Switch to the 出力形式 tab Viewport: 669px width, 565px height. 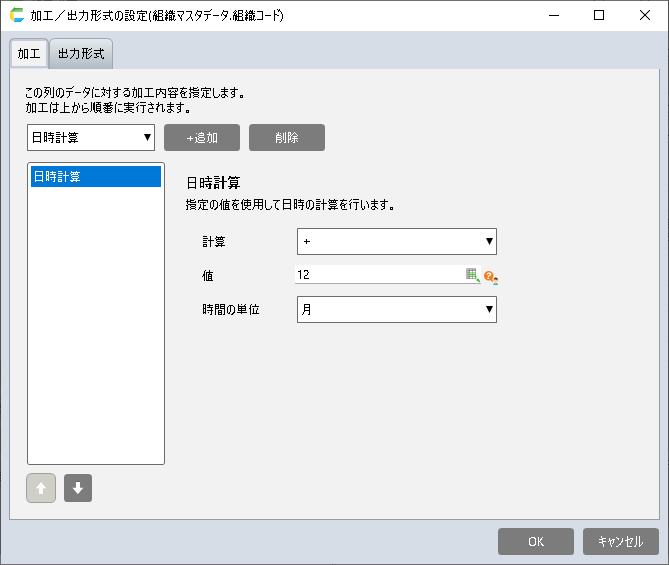pos(81,53)
